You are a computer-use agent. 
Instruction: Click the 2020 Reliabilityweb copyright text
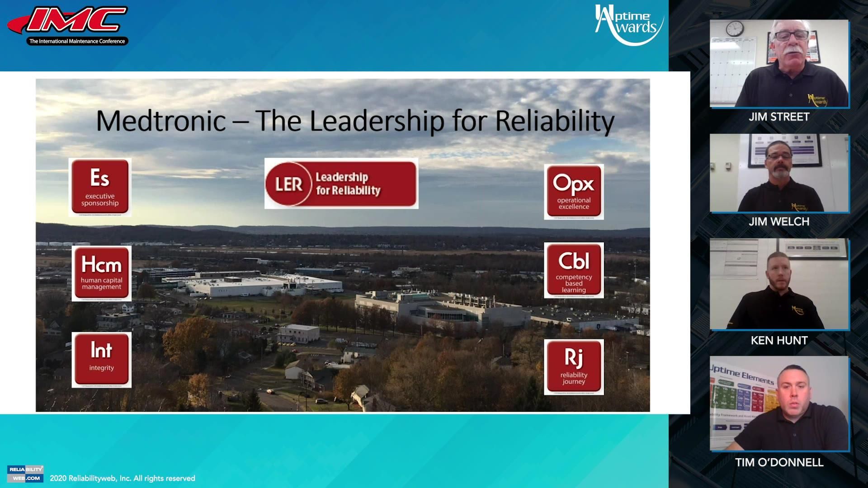pos(122,478)
